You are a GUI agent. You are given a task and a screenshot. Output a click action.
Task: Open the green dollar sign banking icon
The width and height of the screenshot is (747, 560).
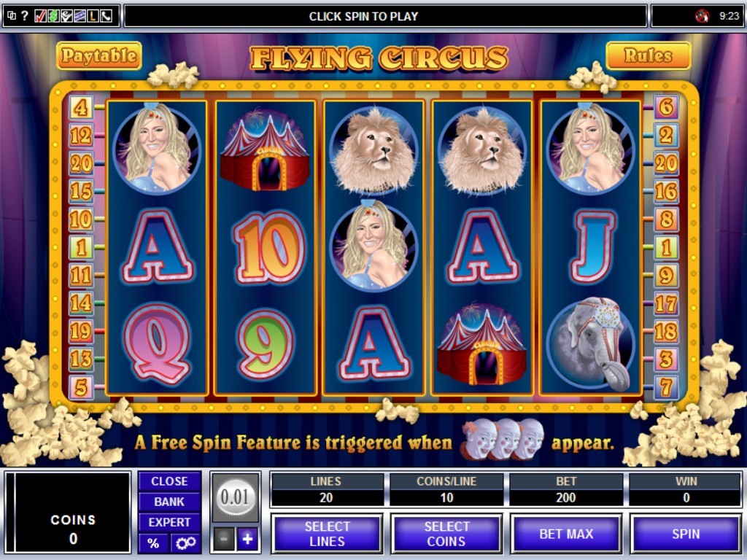pyautogui.click(x=53, y=16)
